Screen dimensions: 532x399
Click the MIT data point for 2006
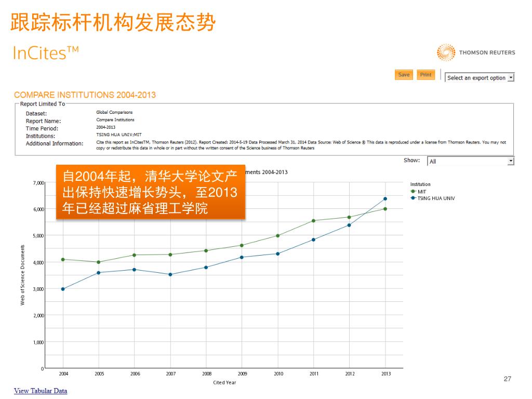[x=135, y=255]
